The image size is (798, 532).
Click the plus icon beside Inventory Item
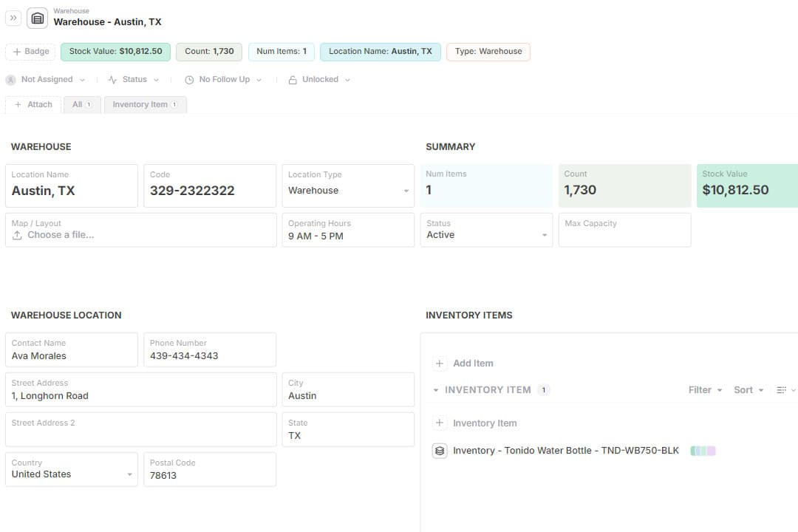[440, 423]
